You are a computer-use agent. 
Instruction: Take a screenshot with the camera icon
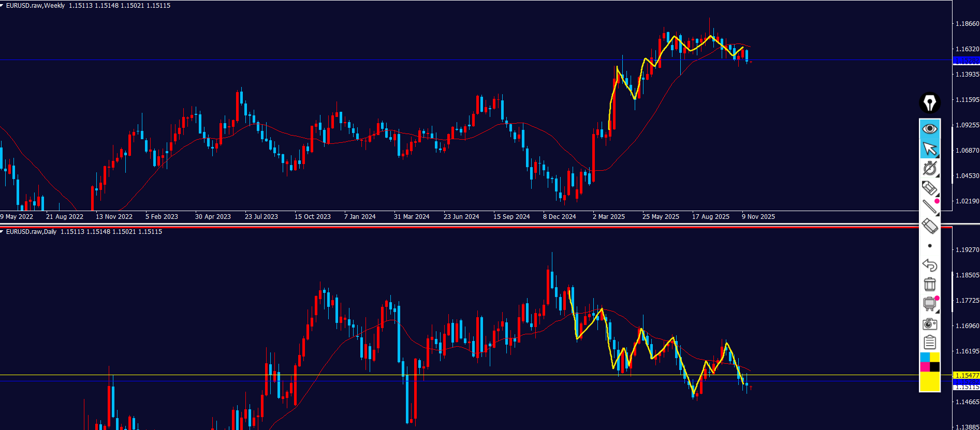pyautogui.click(x=929, y=324)
